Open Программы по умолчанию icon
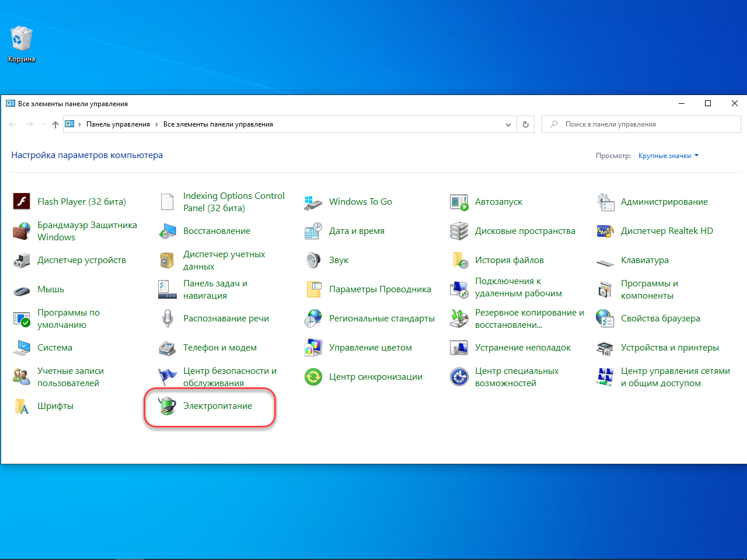The height and width of the screenshot is (560, 747). point(22,318)
